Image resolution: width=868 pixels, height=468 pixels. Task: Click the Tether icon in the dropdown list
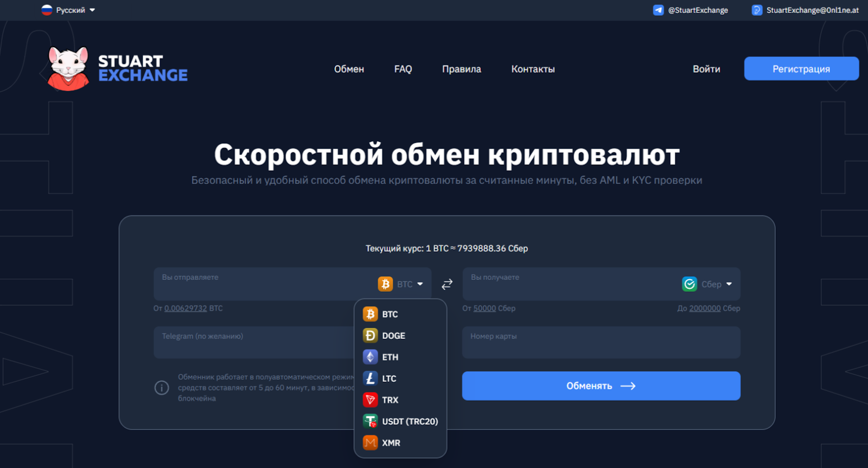(x=371, y=421)
